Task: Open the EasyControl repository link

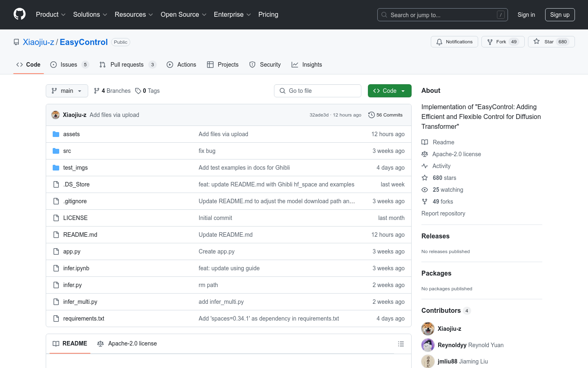Action: point(84,42)
